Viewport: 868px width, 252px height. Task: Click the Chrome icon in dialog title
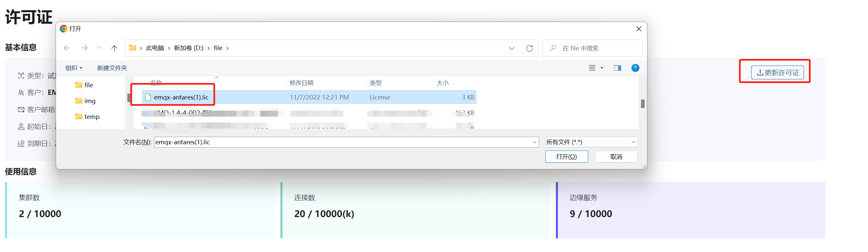pyautogui.click(x=63, y=29)
